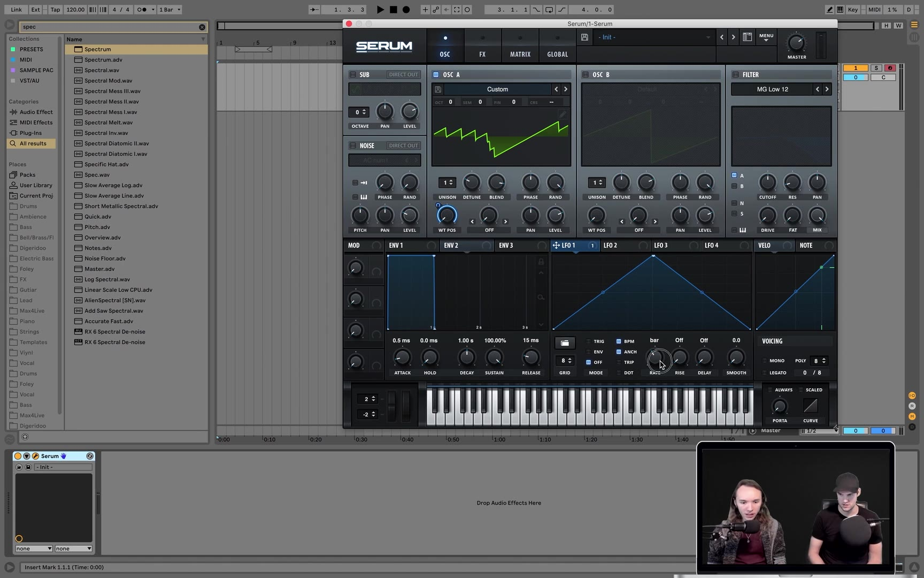This screenshot has width=924, height=578.
Task: Open the LFO shape folder icon
Action: click(565, 343)
